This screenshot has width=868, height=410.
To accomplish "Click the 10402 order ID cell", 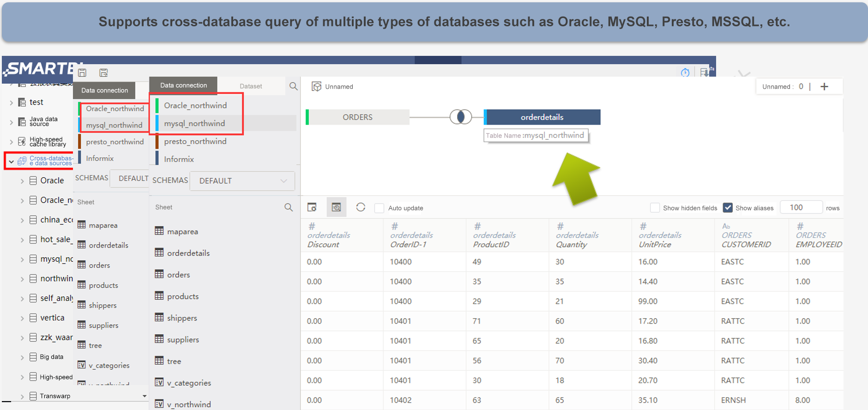I will pyautogui.click(x=400, y=400).
